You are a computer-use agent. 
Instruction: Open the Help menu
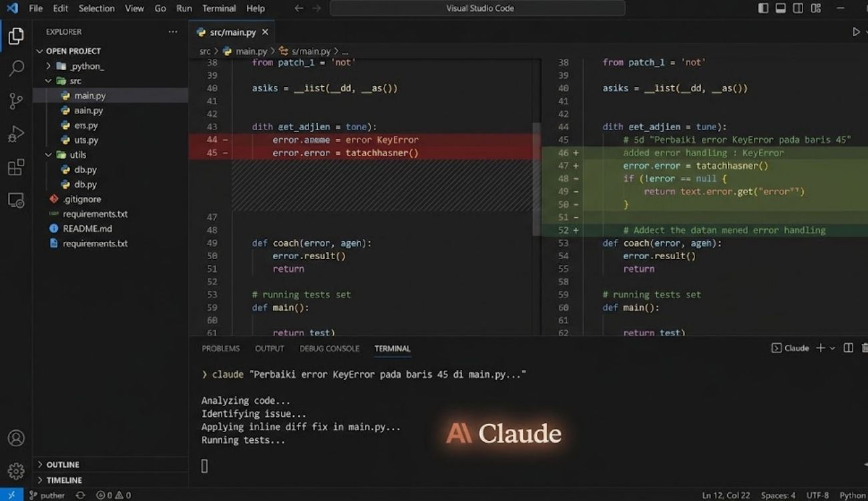(256, 9)
